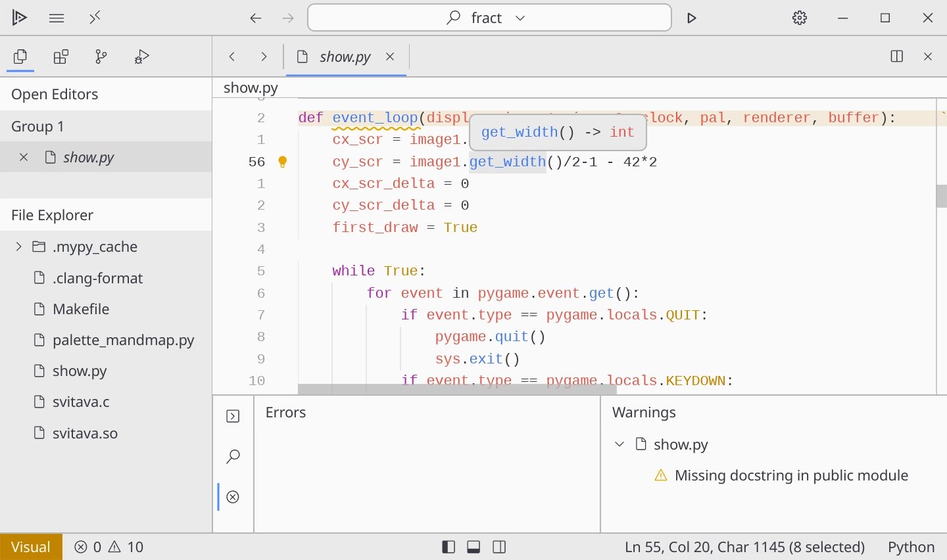This screenshot has height=560, width=947.
Task: Open the Source Control sidebar icon
Action: (101, 57)
